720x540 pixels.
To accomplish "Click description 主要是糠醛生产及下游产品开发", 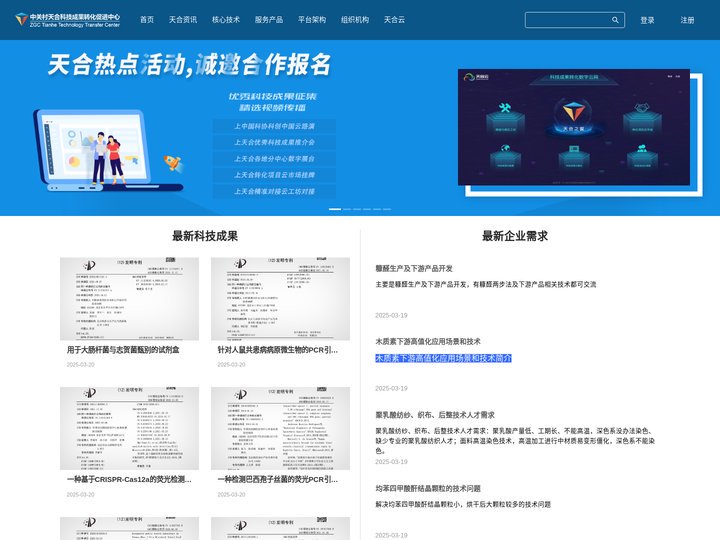I will coord(485,285).
